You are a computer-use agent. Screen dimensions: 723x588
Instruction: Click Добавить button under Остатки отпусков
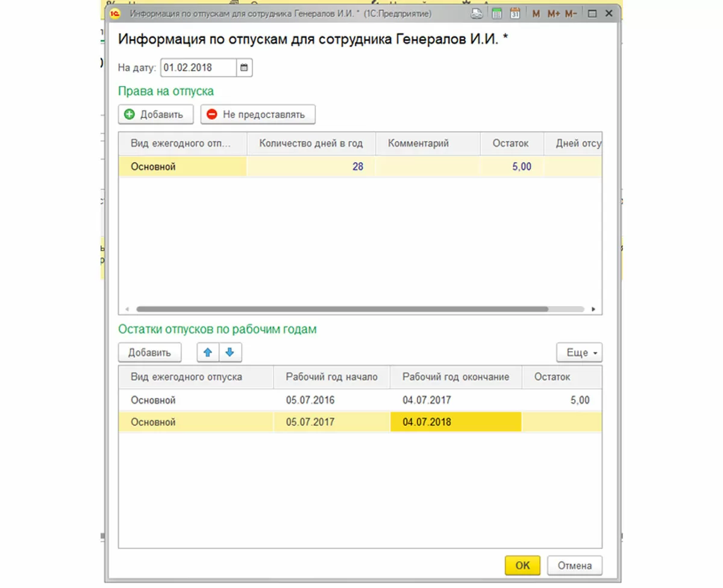click(x=149, y=353)
